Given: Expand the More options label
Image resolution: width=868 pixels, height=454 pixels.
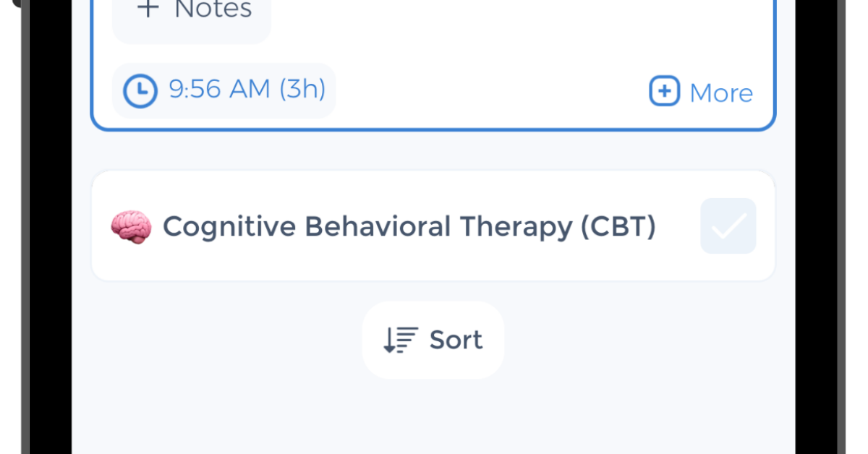Looking at the screenshot, I should click(x=721, y=93).
